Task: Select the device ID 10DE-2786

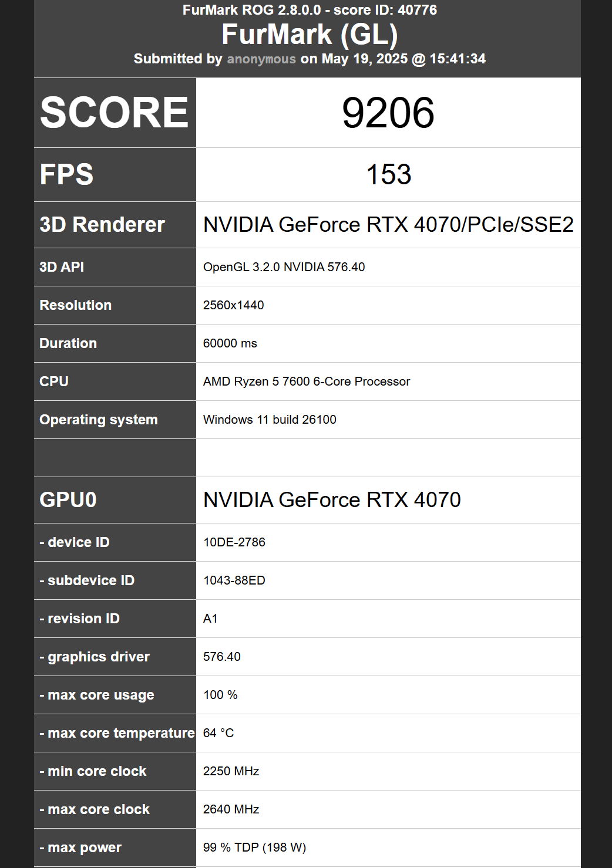Action: coord(234,542)
